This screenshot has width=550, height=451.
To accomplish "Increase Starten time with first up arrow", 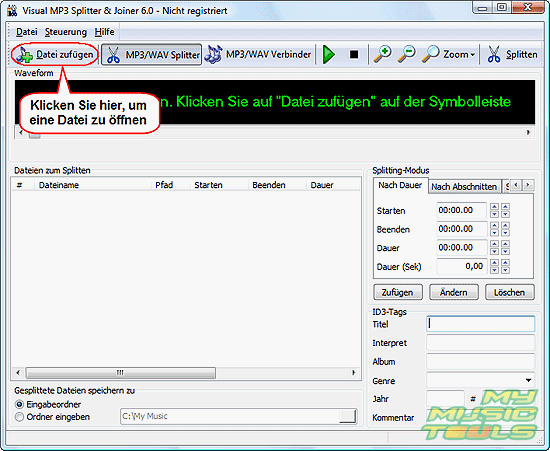I will [495, 207].
